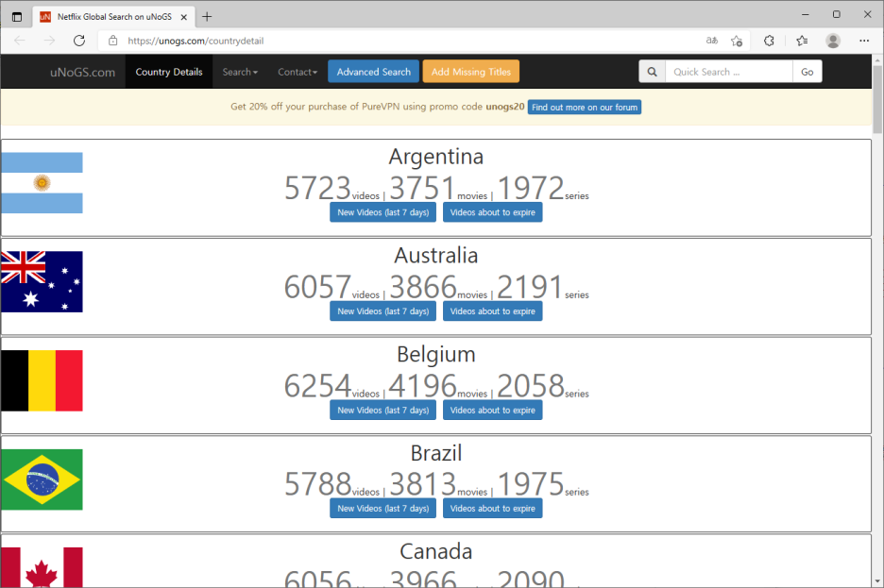This screenshot has height=588, width=884.
Task: Show Argentina New Videos last 7 days
Action: (x=382, y=212)
